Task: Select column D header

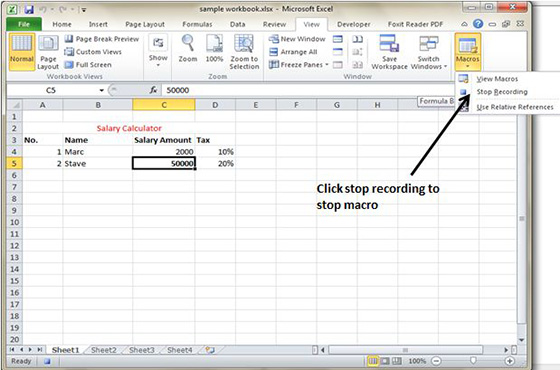Action: pos(215,105)
